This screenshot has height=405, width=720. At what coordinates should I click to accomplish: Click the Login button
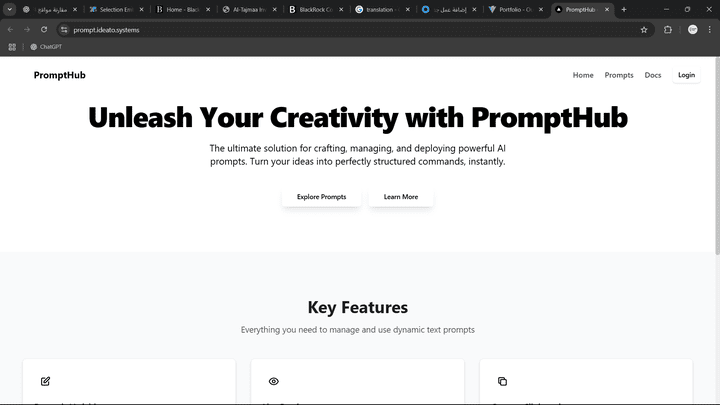pyautogui.click(x=686, y=75)
